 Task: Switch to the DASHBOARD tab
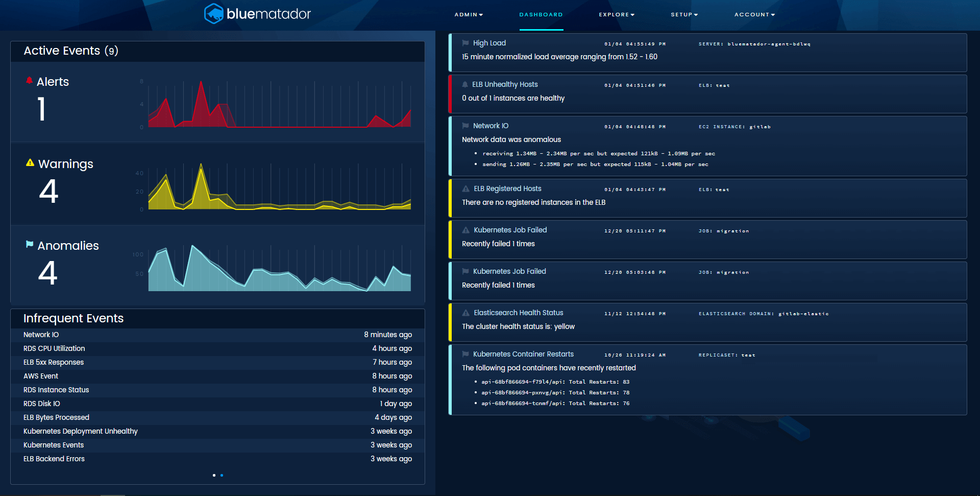(541, 15)
